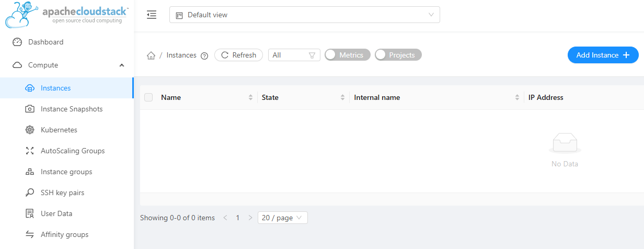The width and height of the screenshot is (644, 249).
Task: Open Dashboard from the sidebar
Action: [x=45, y=42]
